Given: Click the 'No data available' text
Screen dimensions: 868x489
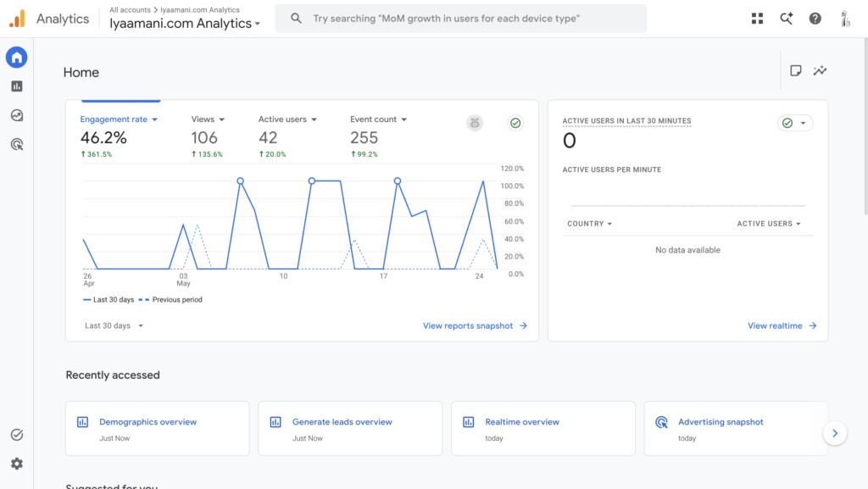Looking at the screenshot, I should pos(687,250).
